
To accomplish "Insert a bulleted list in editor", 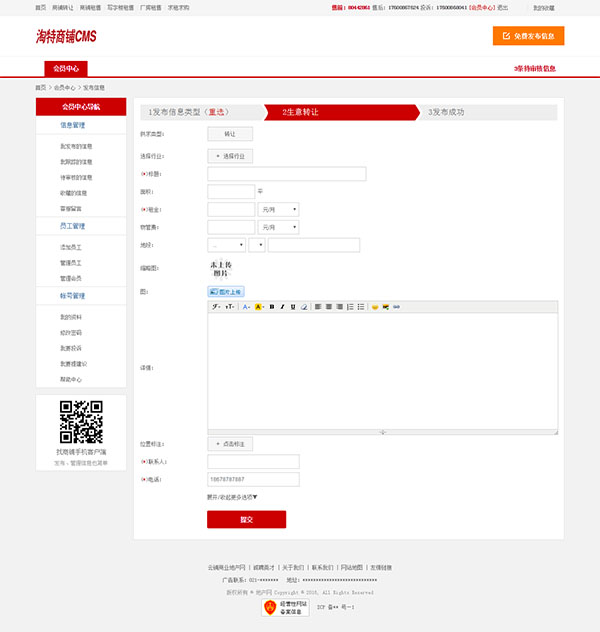I will (x=361, y=306).
